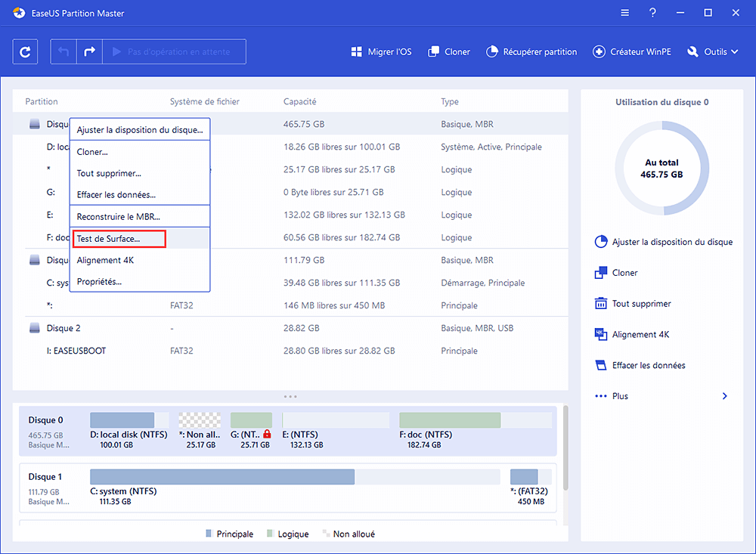
Task: Click the Partition column header
Action: 42,101
